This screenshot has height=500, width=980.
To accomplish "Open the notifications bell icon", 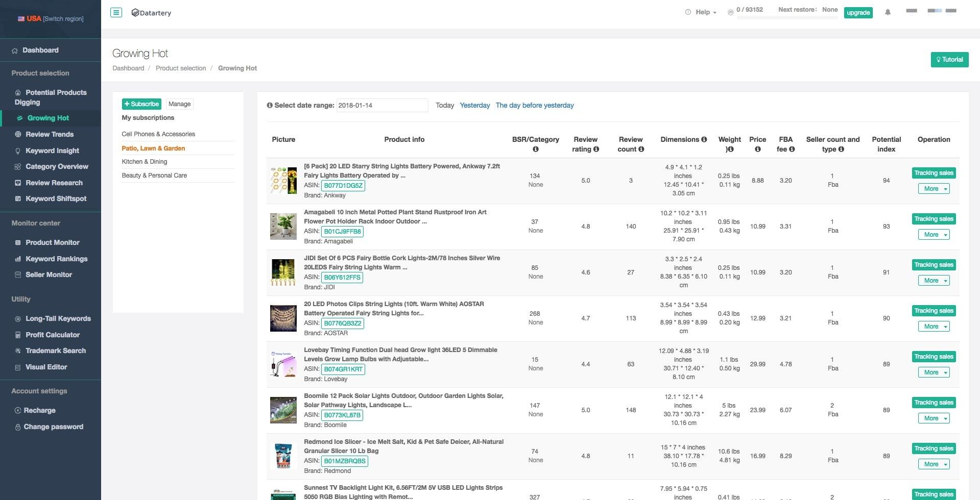I will coord(888,12).
